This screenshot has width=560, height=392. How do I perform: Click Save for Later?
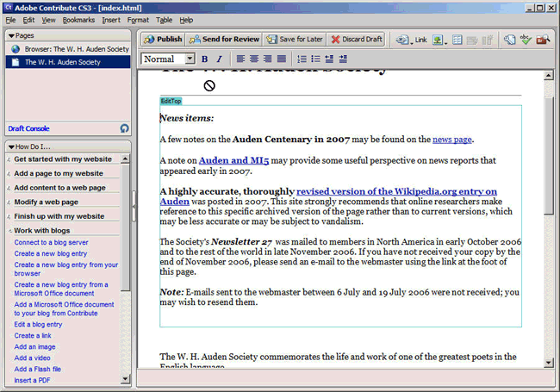pos(295,40)
